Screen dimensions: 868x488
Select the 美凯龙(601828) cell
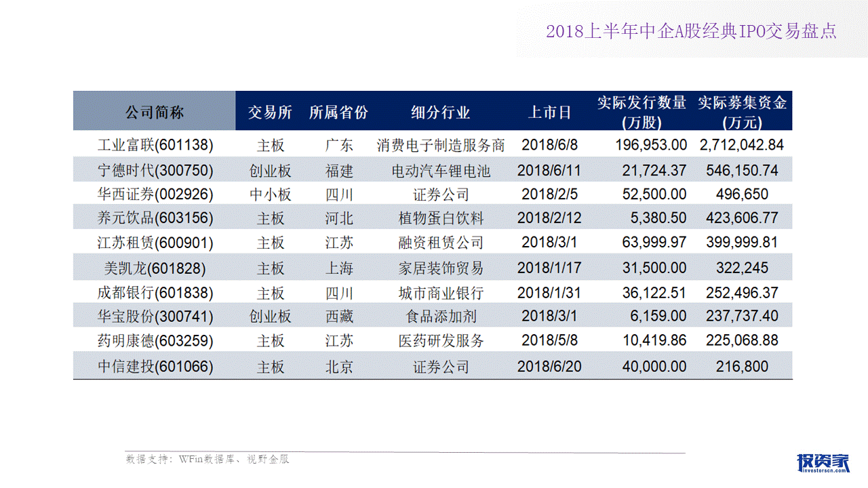point(155,268)
